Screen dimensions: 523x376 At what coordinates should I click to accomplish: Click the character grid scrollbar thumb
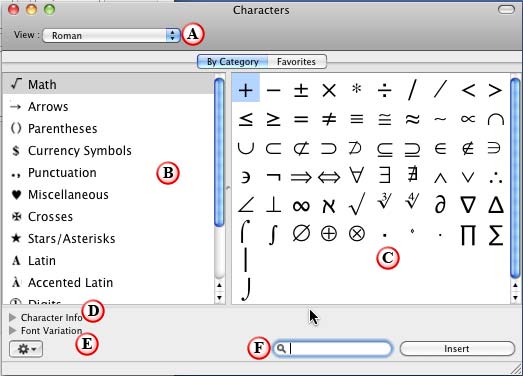click(515, 178)
